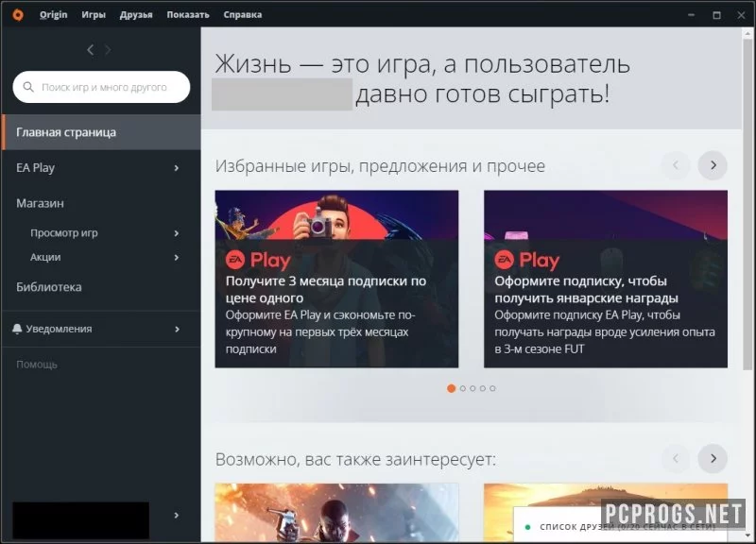Select Главная страница in sidebar
Viewport: 756px width, 544px height.
(x=101, y=132)
